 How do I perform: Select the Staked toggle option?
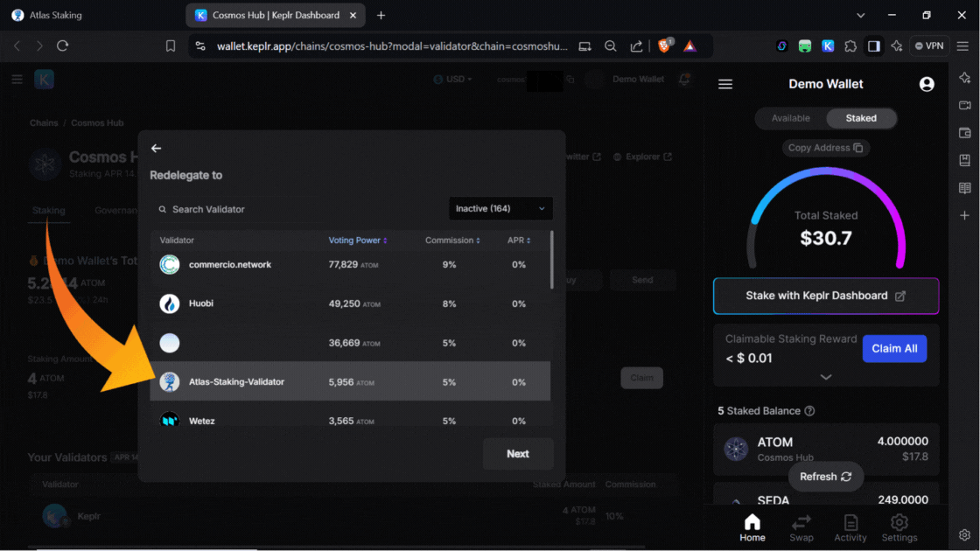click(x=861, y=118)
